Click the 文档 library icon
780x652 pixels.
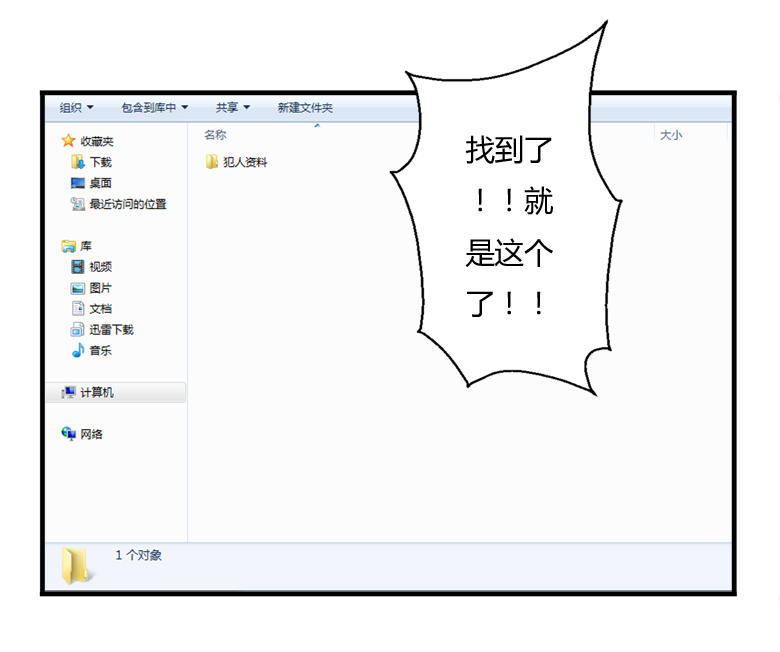(x=78, y=309)
